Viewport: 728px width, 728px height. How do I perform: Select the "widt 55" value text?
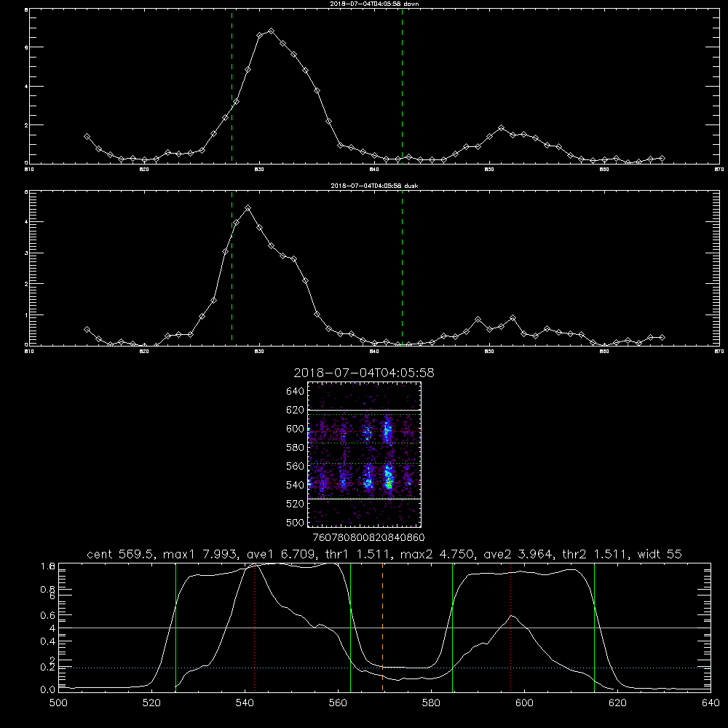coord(660,554)
